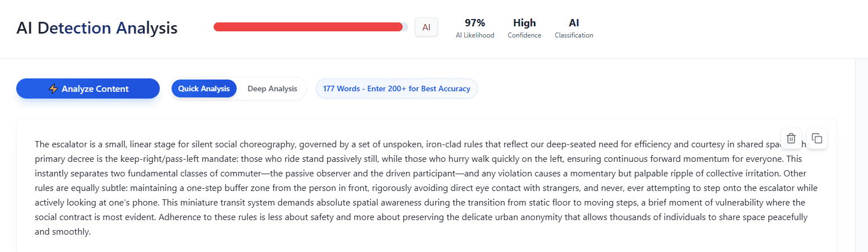Image resolution: width=868 pixels, height=252 pixels.
Task: Click the AI Detection Analysis heading
Action: [97, 28]
